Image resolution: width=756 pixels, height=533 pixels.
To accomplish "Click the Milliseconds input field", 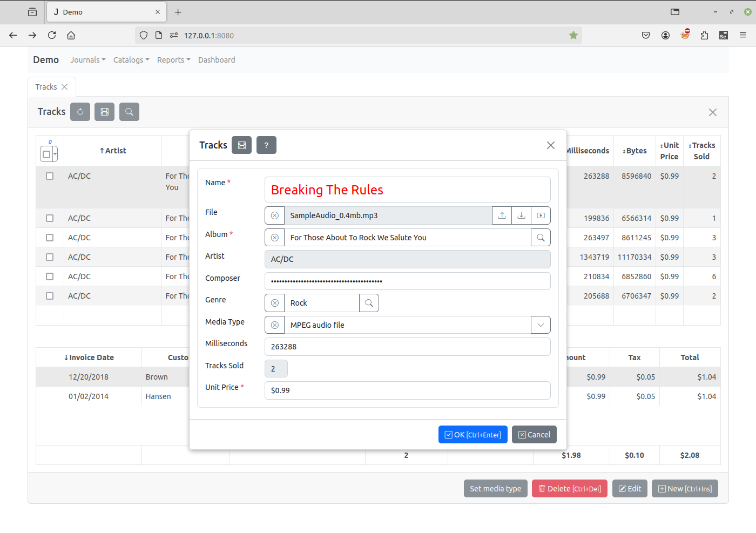I will click(x=407, y=347).
